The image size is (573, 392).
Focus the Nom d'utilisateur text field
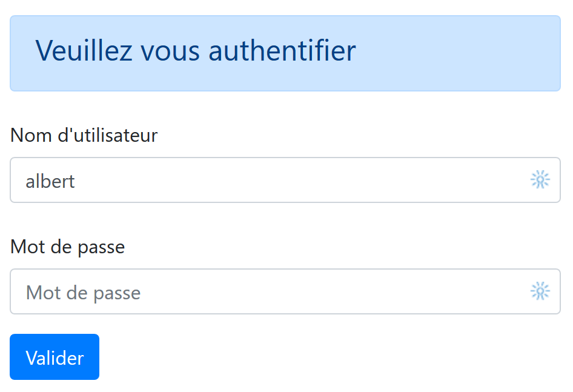coord(273,180)
